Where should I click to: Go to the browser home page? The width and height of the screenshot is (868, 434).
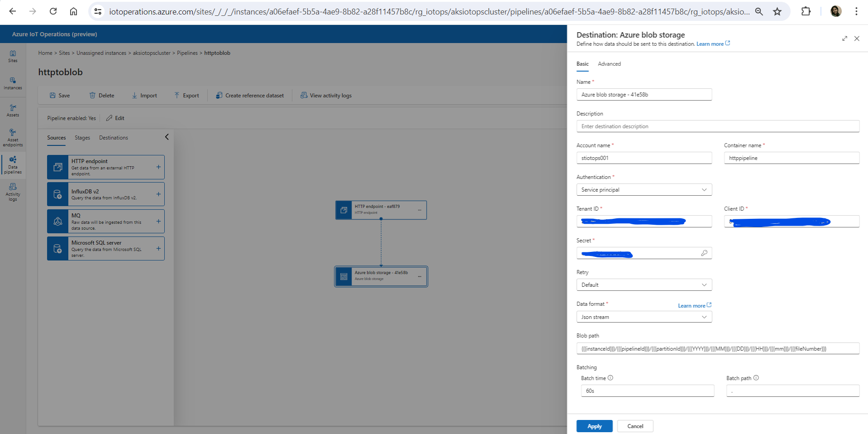tap(73, 11)
